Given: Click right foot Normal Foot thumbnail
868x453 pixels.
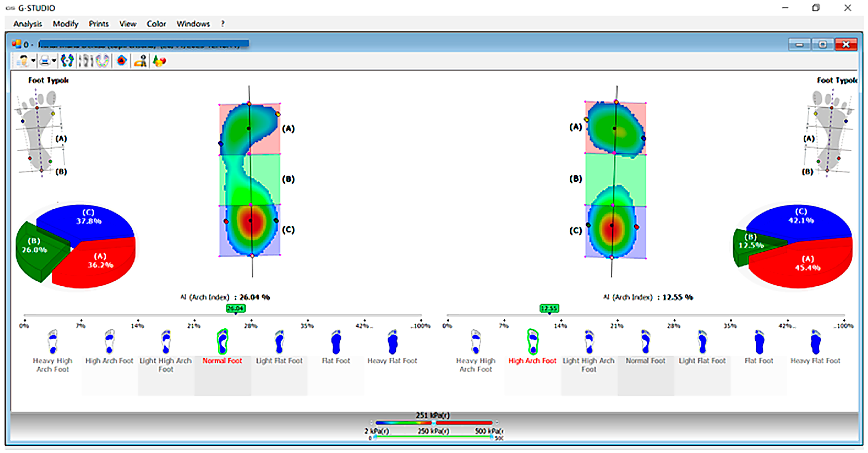Looking at the screenshot, I should pos(645,342).
